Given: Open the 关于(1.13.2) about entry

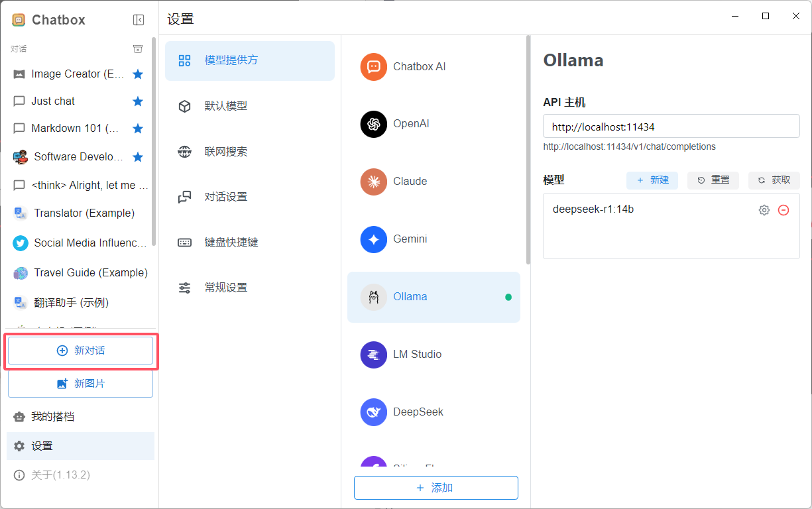Looking at the screenshot, I should point(80,475).
